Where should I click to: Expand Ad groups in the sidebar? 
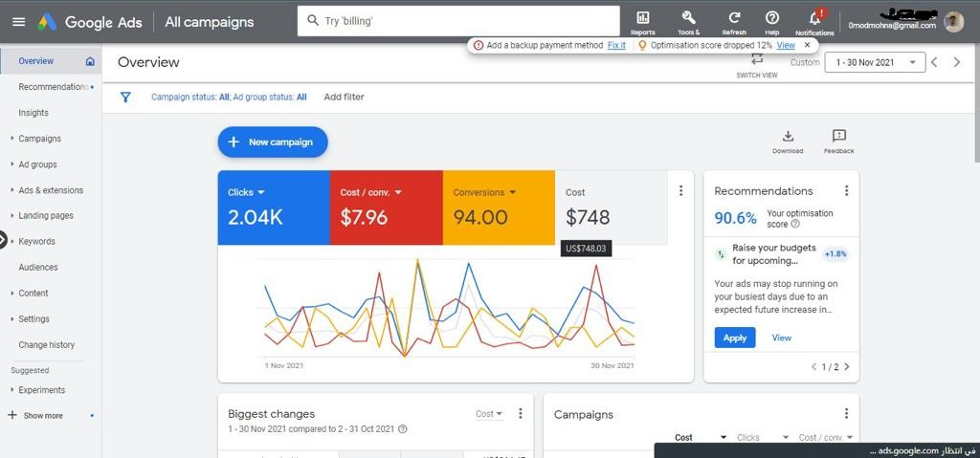[x=11, y=164]
